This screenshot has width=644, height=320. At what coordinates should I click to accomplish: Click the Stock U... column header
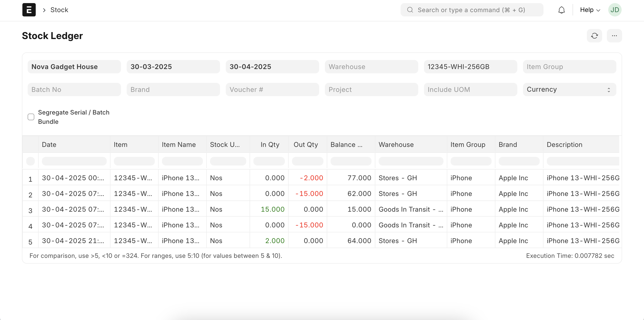(x=228, y=145)
